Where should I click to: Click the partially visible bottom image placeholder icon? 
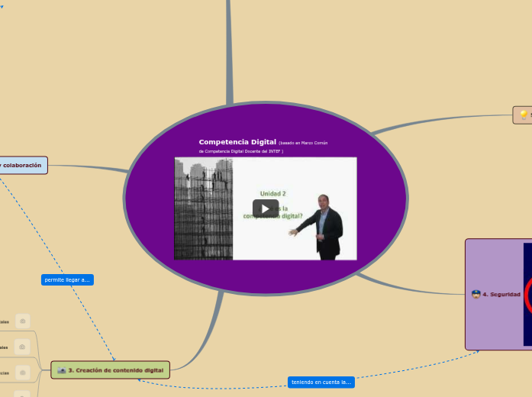coord(23,394)
